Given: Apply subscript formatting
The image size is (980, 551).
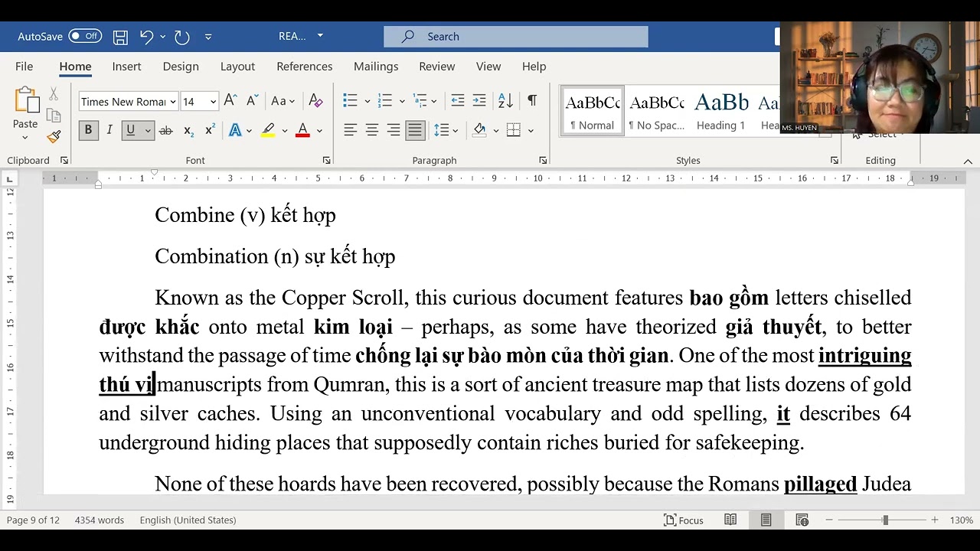Looking at the screenshot, I should [188, 131].
